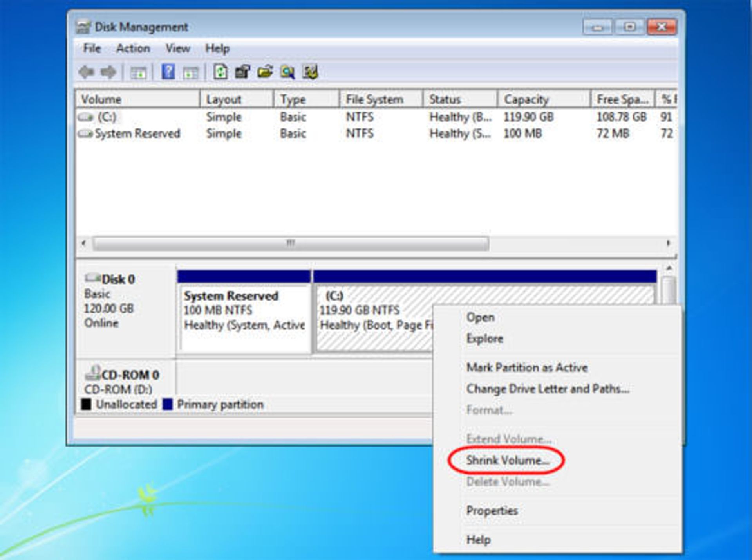Open the Action menu
The image size is (752, 560).
(133, 49)
